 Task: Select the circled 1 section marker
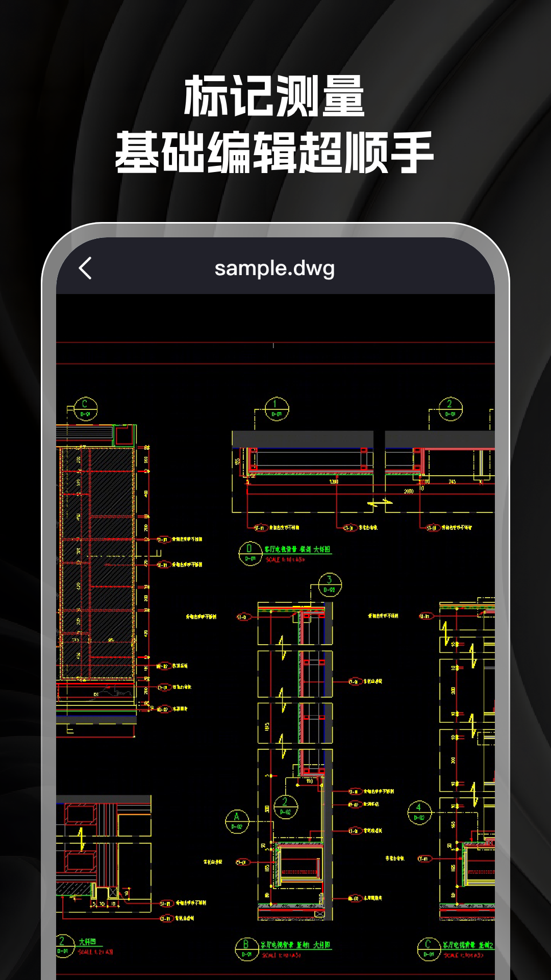pyautogui.click(x=277, y=409)
